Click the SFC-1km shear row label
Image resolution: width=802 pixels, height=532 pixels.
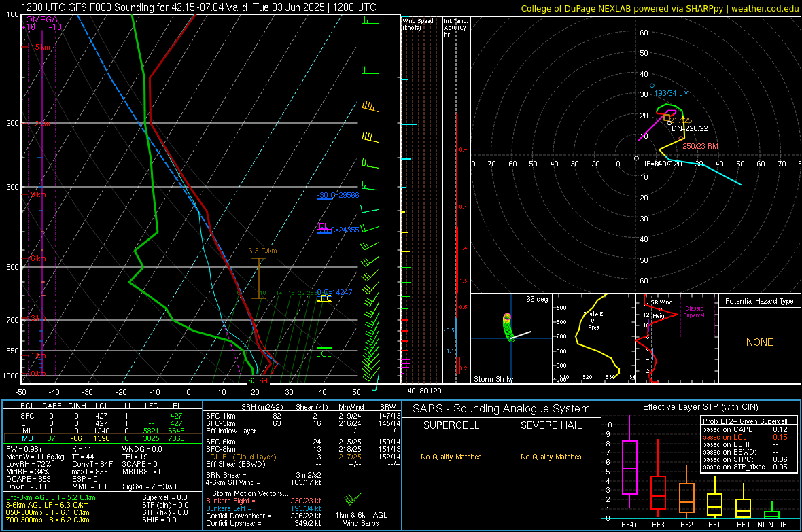[221, 416]
